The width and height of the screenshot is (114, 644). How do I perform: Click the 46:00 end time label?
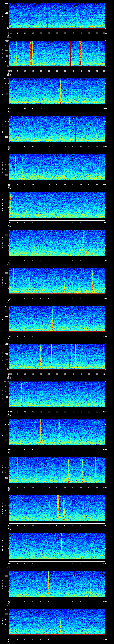click(105, 564)
